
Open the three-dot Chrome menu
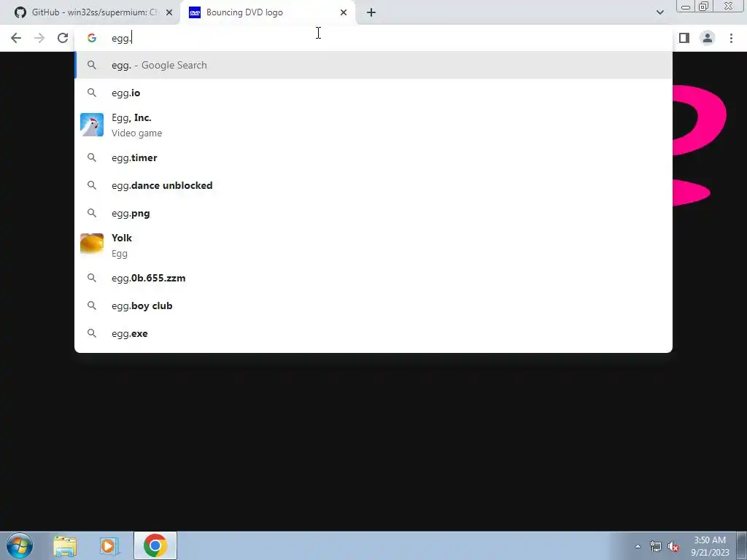click(x=731, y=38)
